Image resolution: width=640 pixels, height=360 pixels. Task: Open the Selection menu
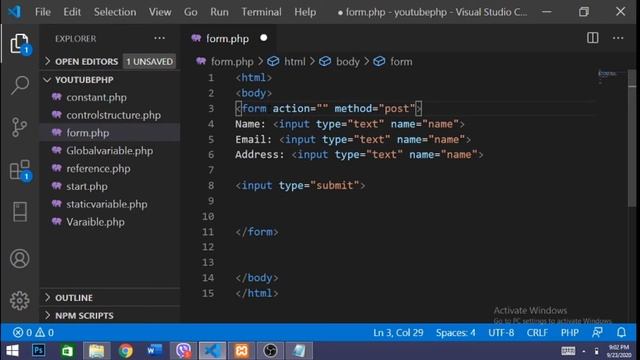tap(115, 12)
